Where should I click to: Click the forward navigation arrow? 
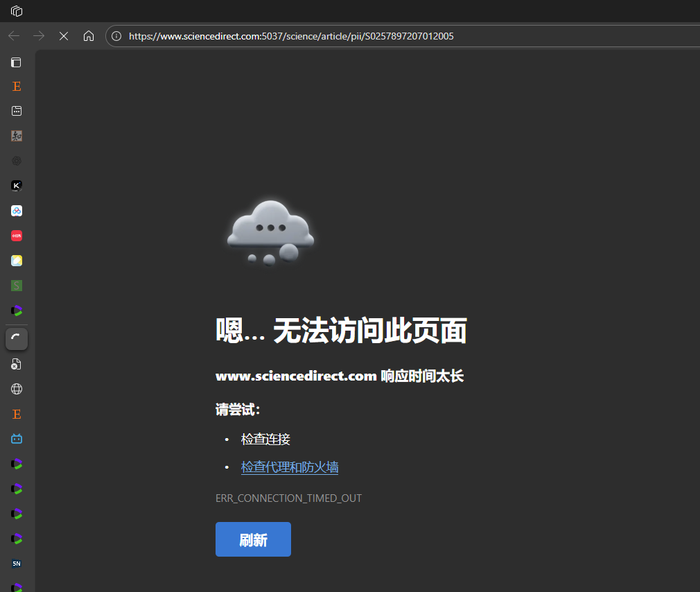(39, 36)
